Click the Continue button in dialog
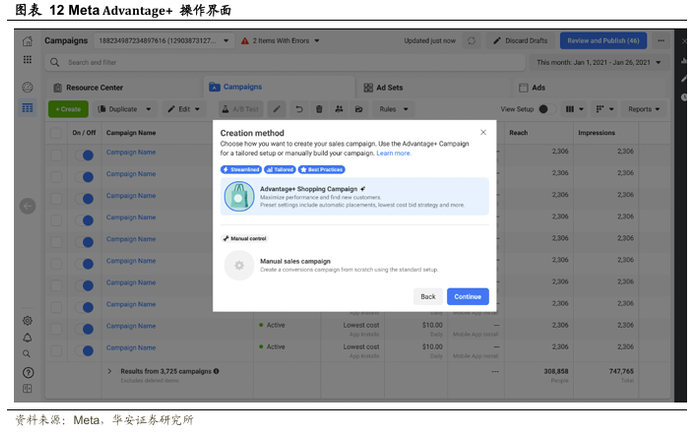This screenshot has width=700, height=435. click(x=468, y=297)
